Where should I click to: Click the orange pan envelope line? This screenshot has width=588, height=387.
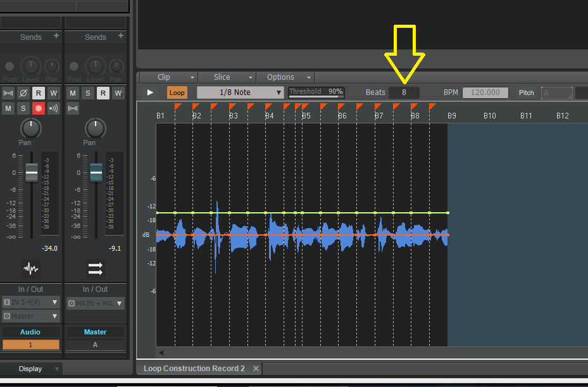[303, 235]
